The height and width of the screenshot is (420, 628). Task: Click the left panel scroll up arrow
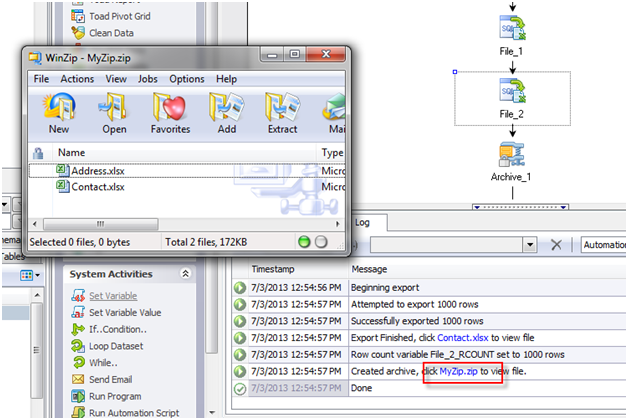37,295
